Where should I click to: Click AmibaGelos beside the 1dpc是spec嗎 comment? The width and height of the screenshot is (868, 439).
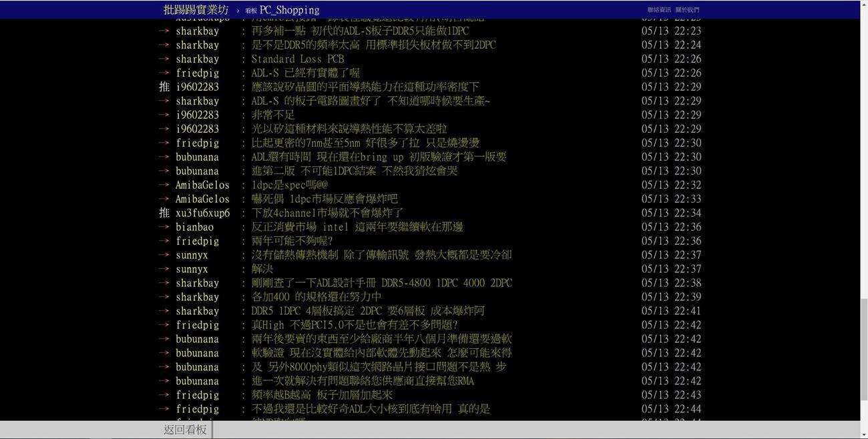coord(202,185)
